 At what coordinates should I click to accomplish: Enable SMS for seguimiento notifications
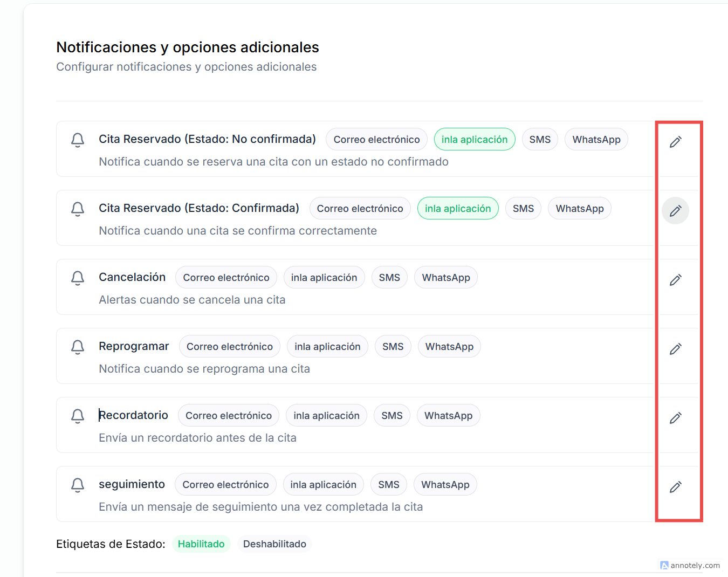(388, 485)
